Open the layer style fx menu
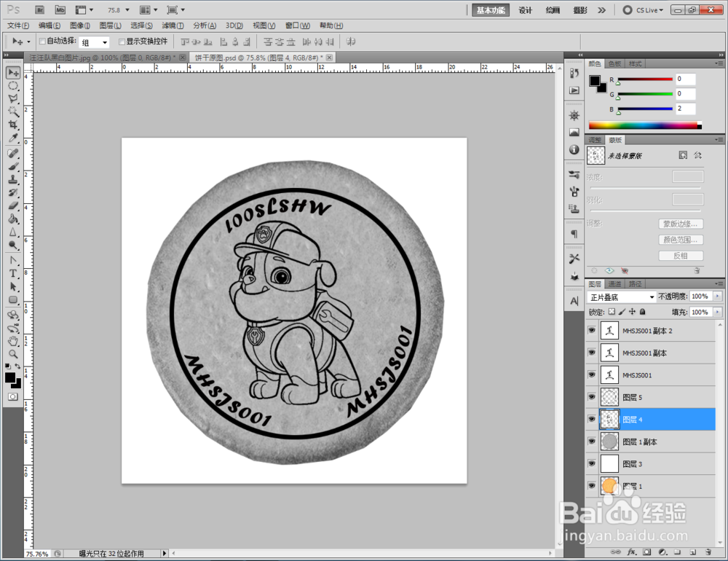The height and width of the screenshot is (561, 728). (631, 552)
